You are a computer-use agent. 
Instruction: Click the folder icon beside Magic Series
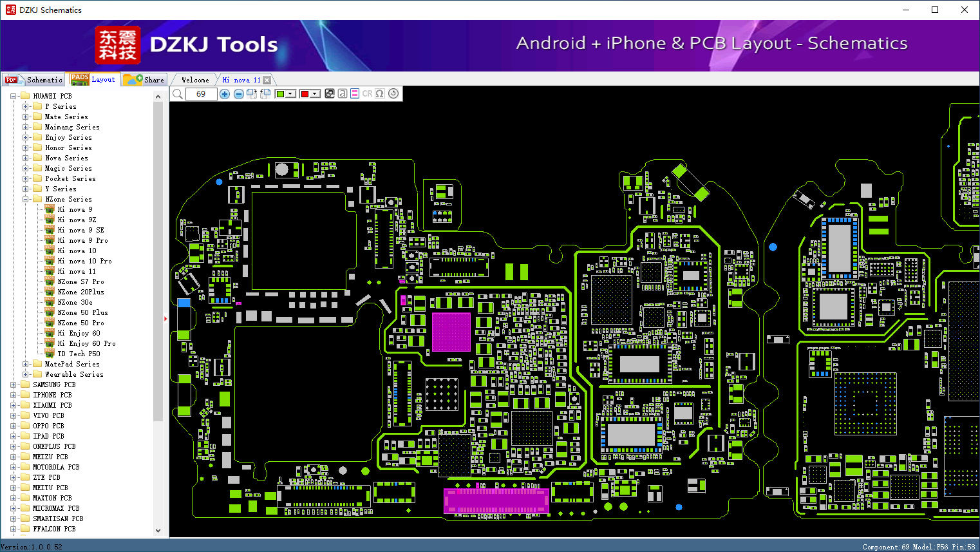[37, 168]
